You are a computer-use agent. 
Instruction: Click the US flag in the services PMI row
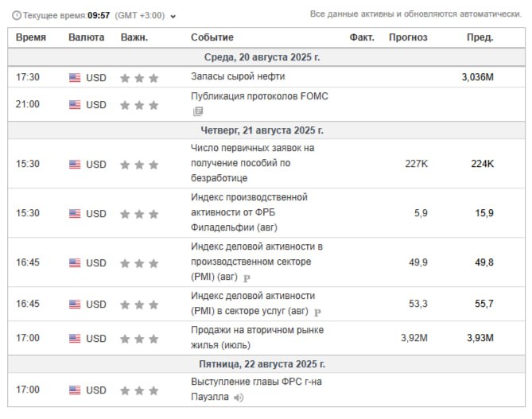click(x=75, y=304)
